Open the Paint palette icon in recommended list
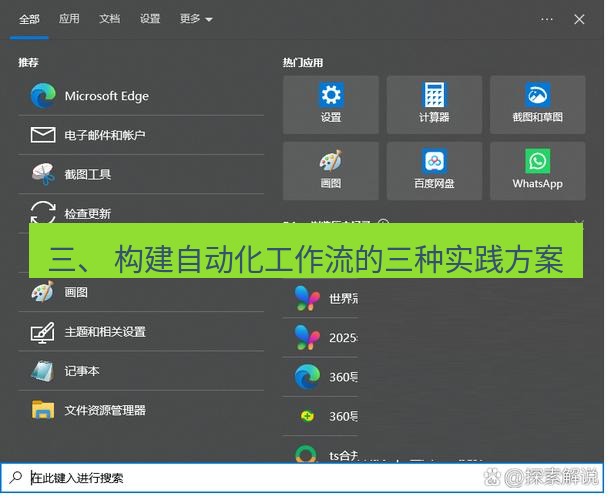Image resolution: width=611 pixels, height=500 pixels. tap(42, 292)
